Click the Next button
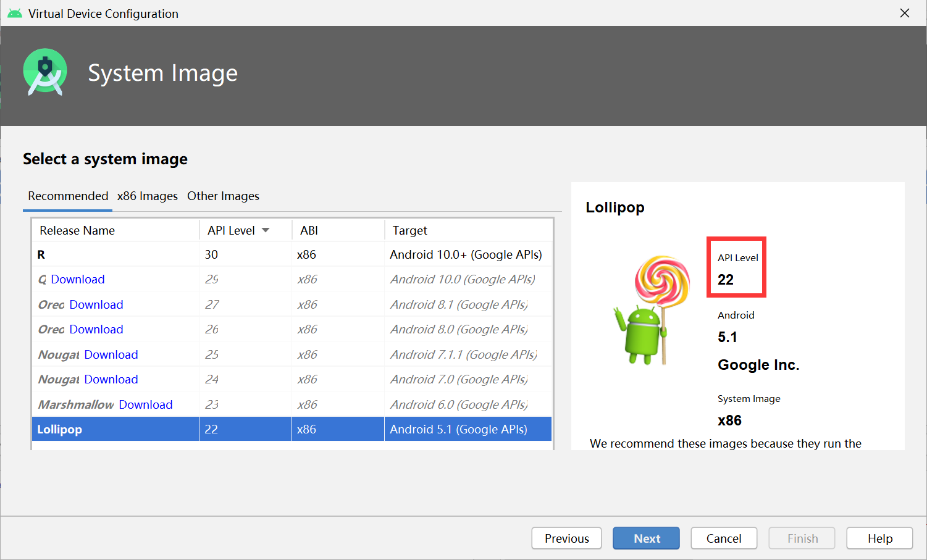Image resolution: width=927 pixels, height=560 pixels. point(646,538)
